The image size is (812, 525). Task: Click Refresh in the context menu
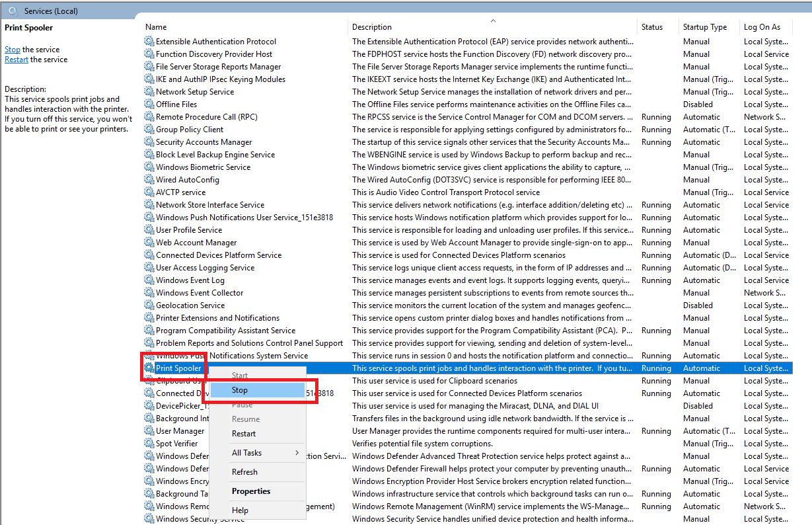tap(244, 472)
